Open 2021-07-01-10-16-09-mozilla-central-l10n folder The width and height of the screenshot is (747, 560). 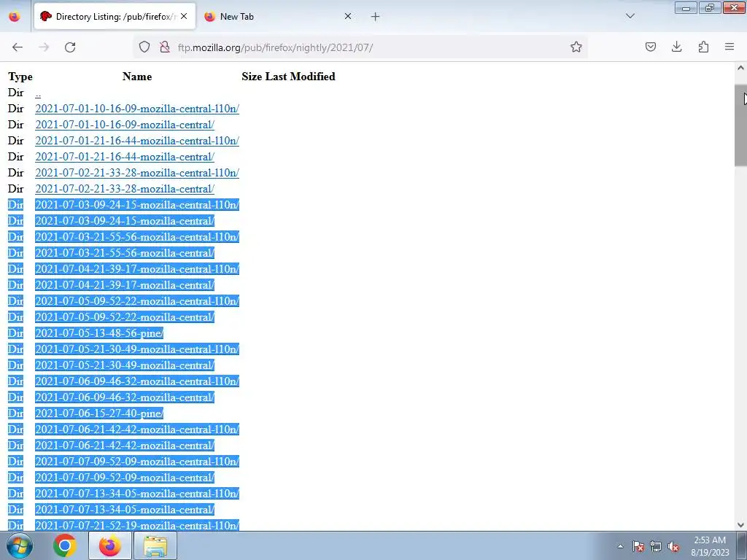136,109
